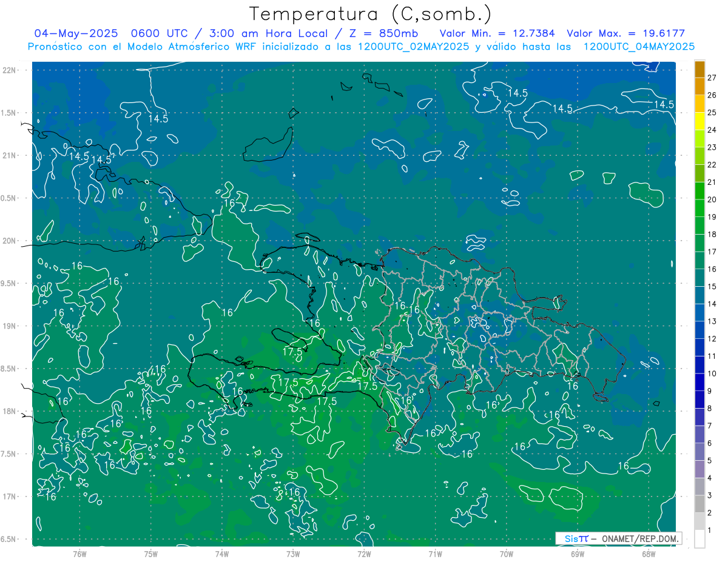Click the '68W' longitude axis label
Screen dimensions: 728x562
pyautogui.click(x=648, y=554)
